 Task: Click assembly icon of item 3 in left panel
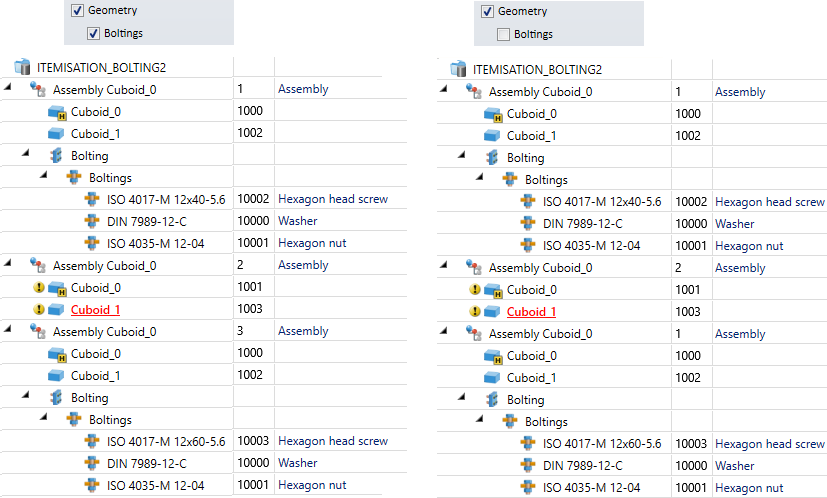[39, 331]
